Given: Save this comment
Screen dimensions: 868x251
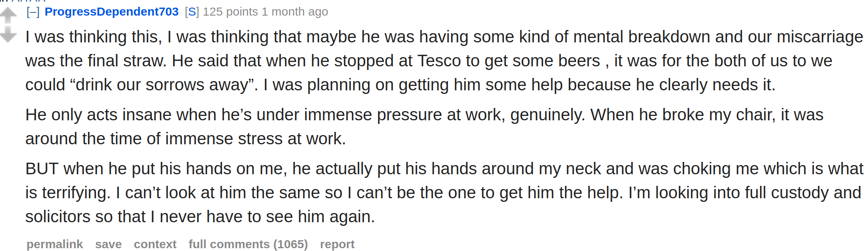Looking at the screenshot, I should tap(108, 244).
